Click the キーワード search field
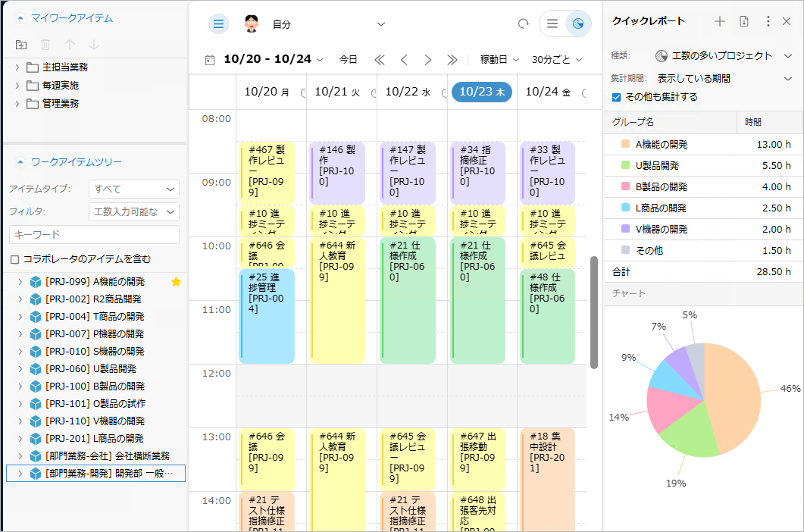The height and width of the screenshot is (532, 804). pyautogui.click(x=94, y=235)
